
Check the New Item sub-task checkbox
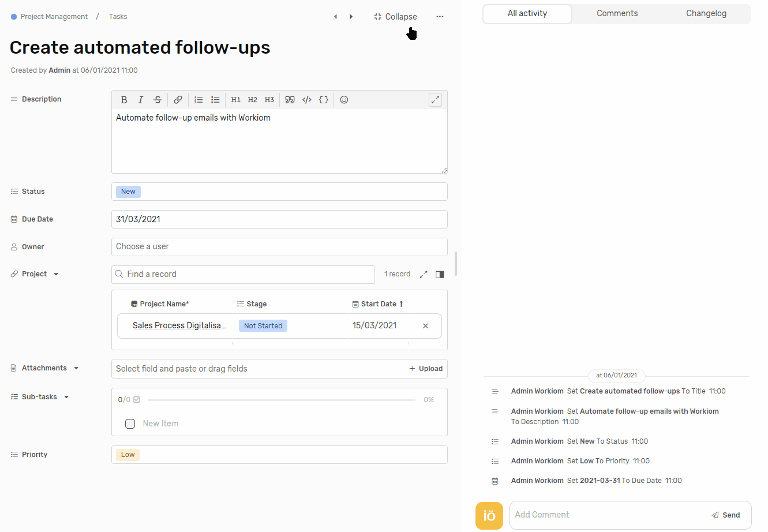coord(130,424)
